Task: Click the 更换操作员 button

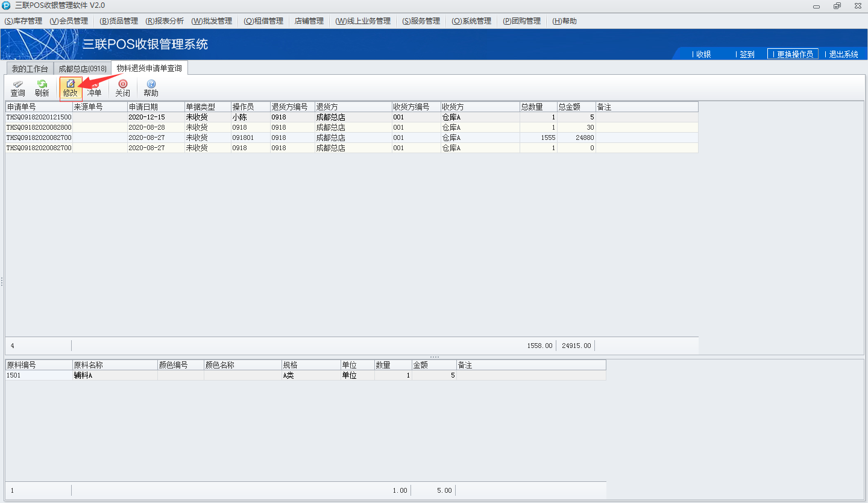Action: 793,54
